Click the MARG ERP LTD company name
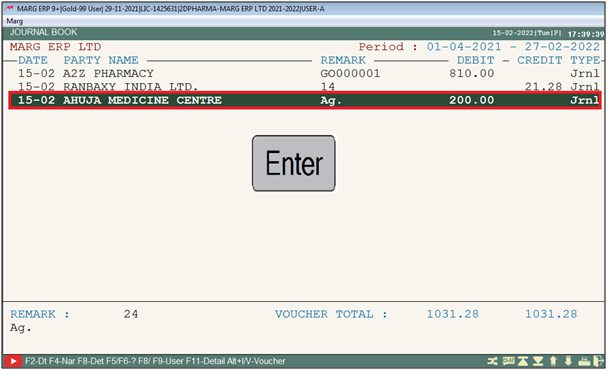 tap(55, 47)
